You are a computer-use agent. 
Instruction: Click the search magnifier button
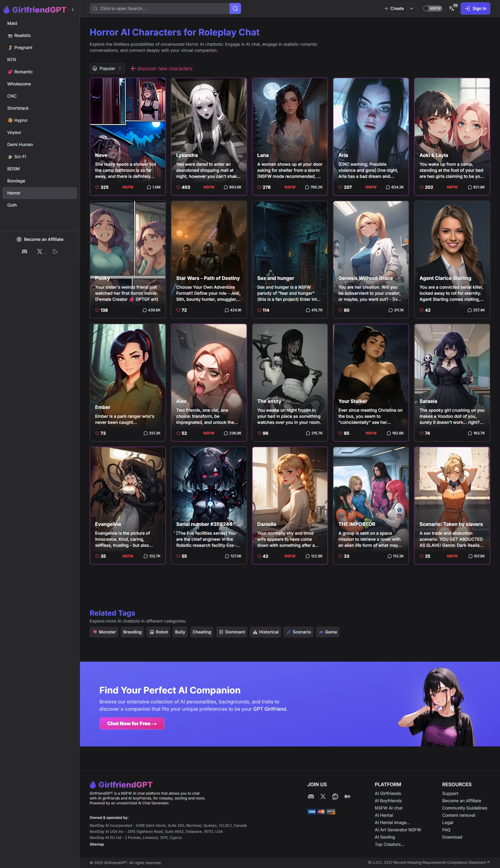tap(235, 8)
